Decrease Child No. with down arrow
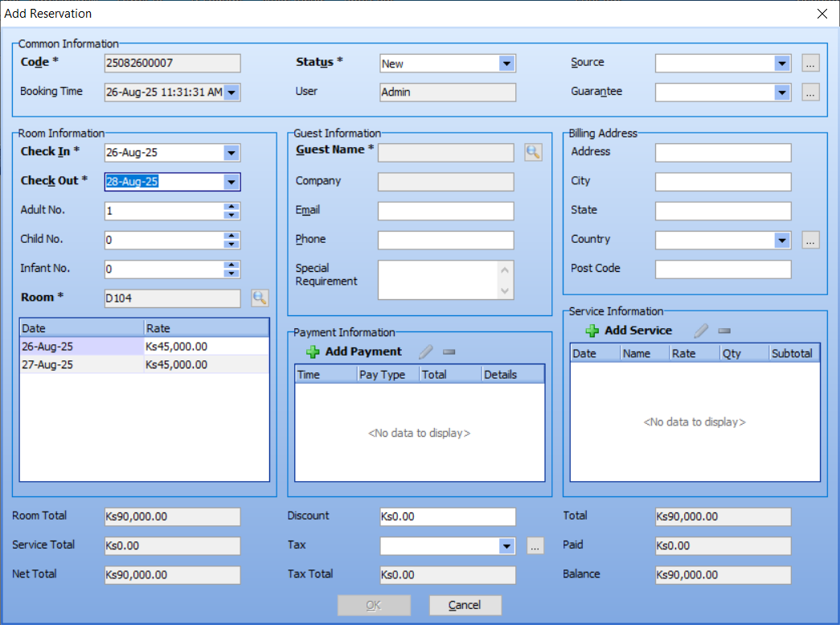The width and height of the screenshot is (840, 625). click(232, 245)
